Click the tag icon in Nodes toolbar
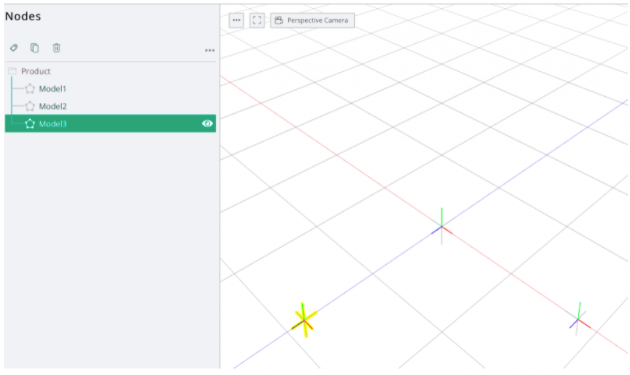The height and width of the screenshot is (375, 630). pyautogui.click(x=14, y=48)
